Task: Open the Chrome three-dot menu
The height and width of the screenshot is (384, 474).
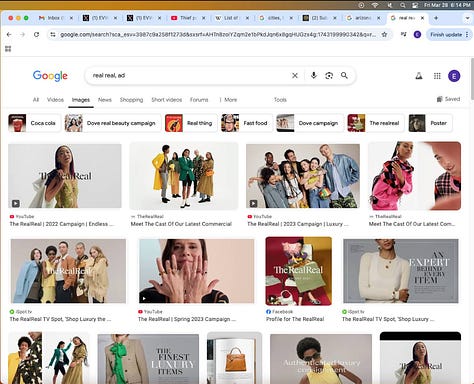Action: coord(467,35)
